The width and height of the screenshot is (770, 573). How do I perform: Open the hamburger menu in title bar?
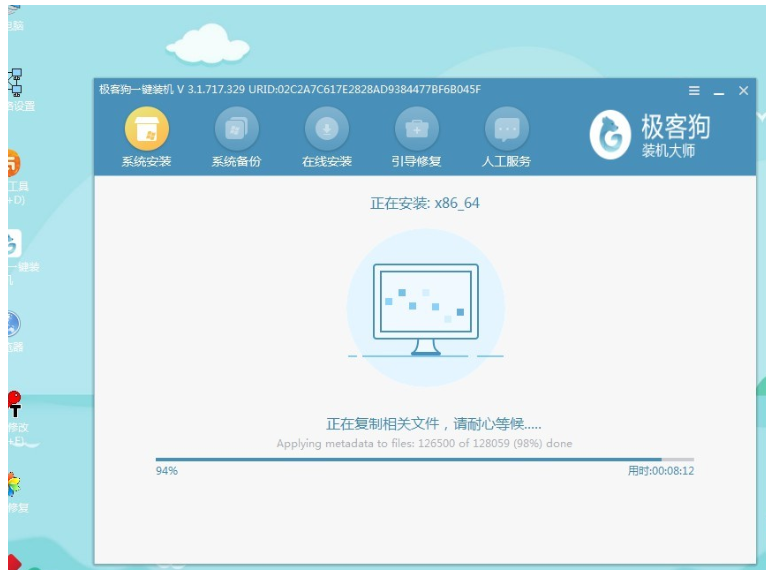point(694,91)
